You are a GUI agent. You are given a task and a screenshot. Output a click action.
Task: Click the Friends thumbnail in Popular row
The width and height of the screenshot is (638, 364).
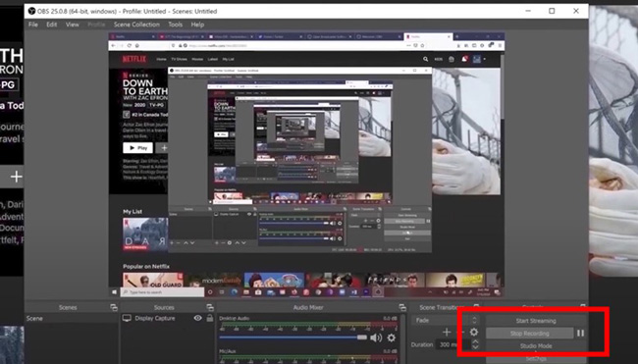tap(395, 281)
